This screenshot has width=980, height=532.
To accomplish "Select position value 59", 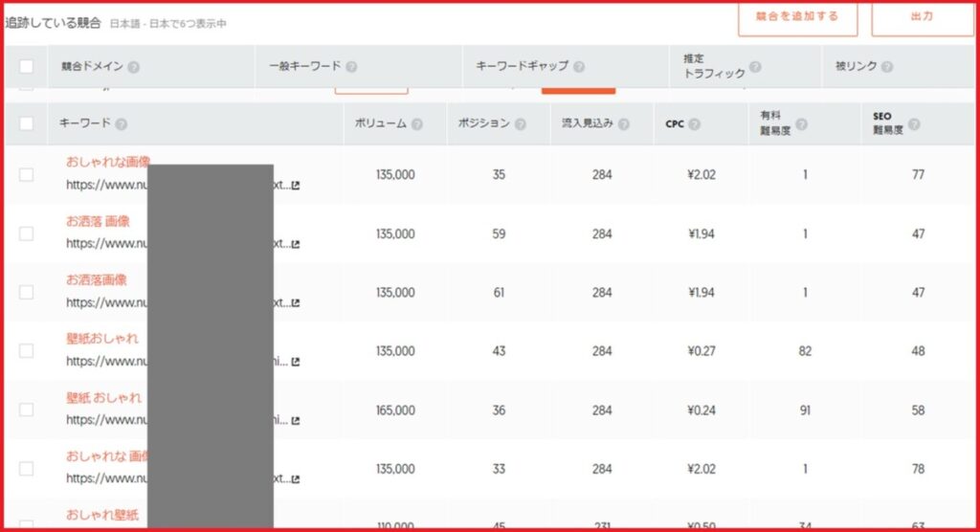I will (x=498, y=233).
